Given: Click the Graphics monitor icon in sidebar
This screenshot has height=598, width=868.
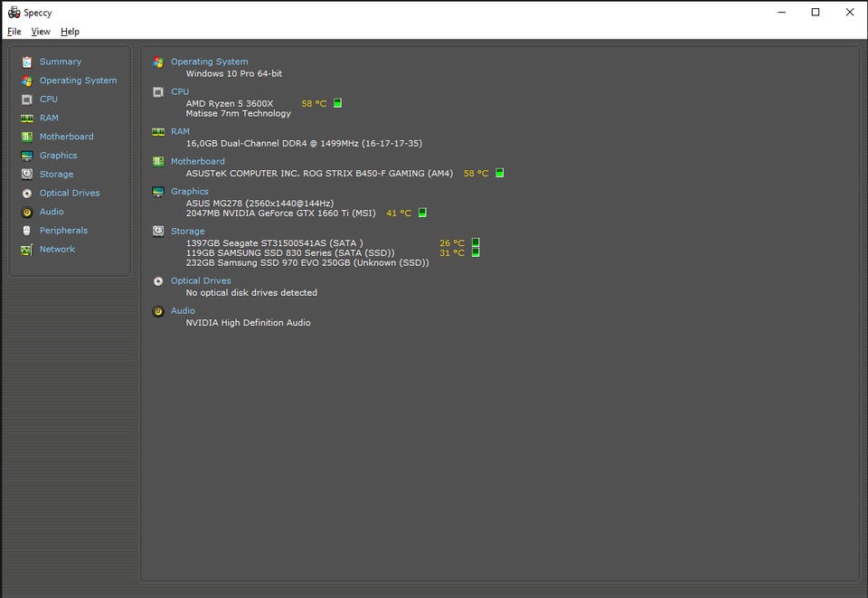Looking at the screenshot, I should tap(26, 156).
